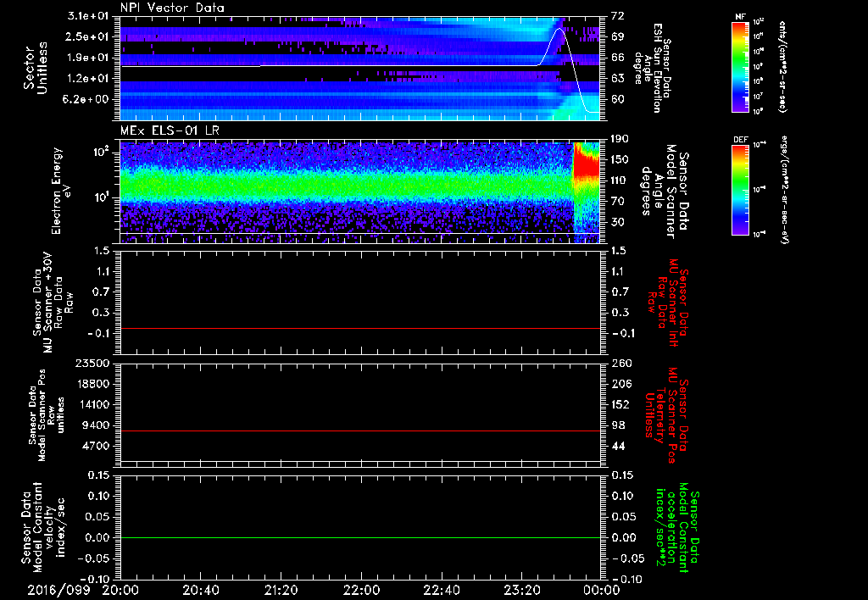This screenshot has height=600, width=868.
Task: Click the red MU Scanner raw data line
Action: pos(359,328)
